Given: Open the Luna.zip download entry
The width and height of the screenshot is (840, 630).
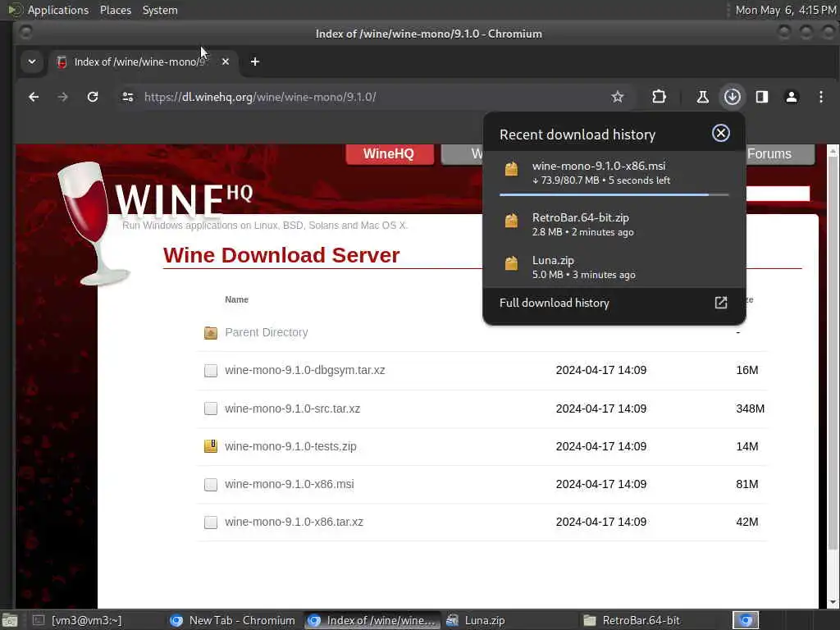Looking at the screenshot, I should pos(614,267).
